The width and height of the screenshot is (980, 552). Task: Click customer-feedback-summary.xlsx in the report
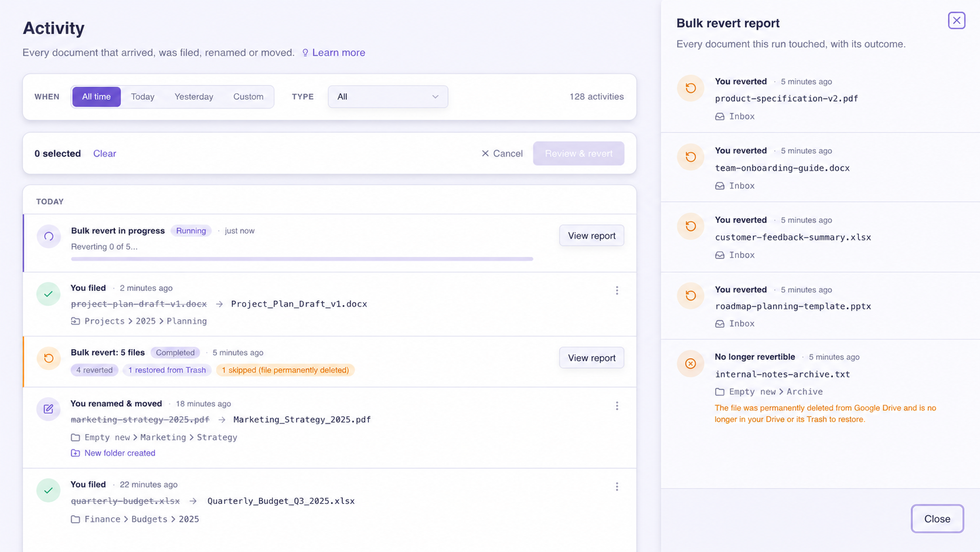(x=793, y=237)
